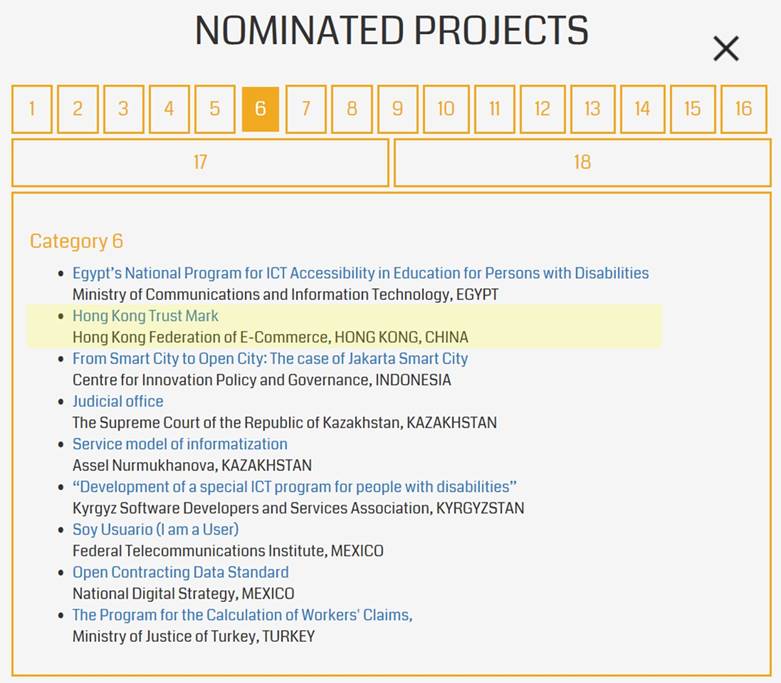Viewport: 781px width, 683px height.
Task: Open Egypt's National Program for ICT Accessibility link
Action: point(360,273)
